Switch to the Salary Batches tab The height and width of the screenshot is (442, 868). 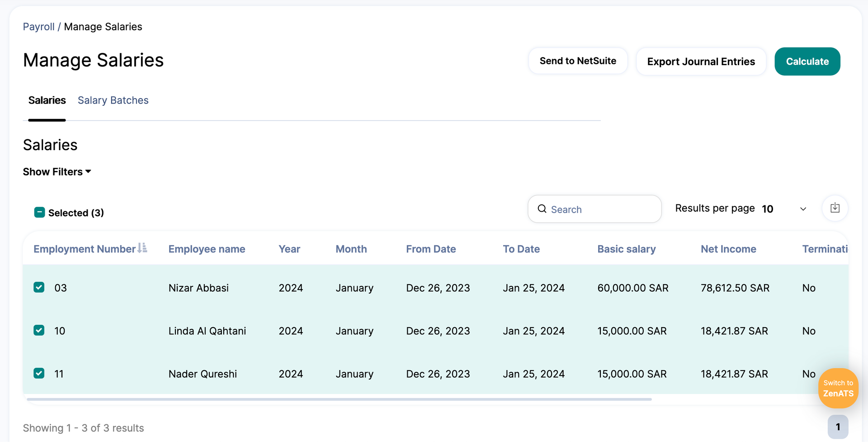[113, 100]
